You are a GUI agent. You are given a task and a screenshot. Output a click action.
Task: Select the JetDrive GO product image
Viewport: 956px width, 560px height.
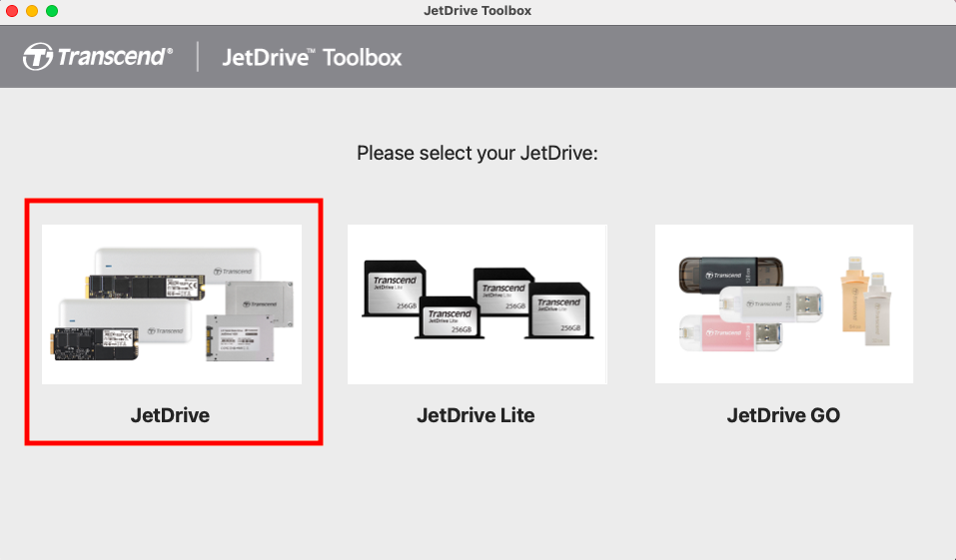784,304
